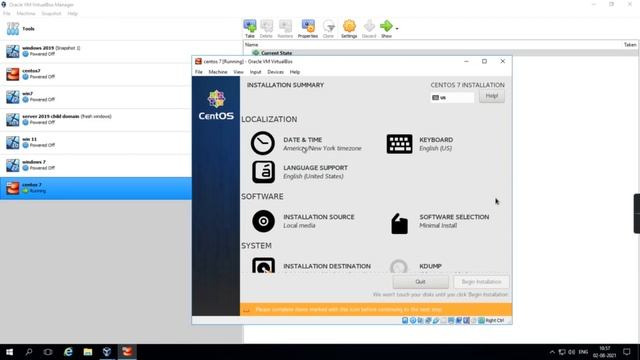
Task: Open the KDUMP settings icon
Action: pyautogui.click(x=399, y=266)
